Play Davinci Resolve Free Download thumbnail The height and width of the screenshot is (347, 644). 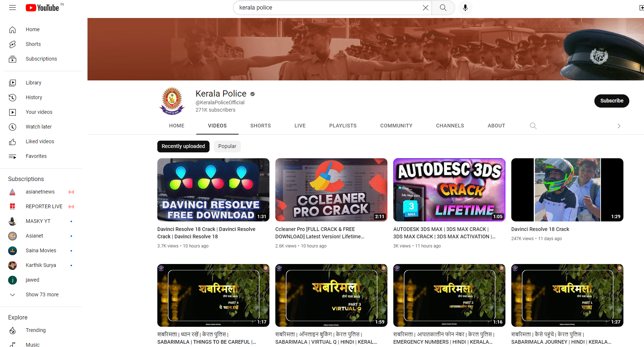point(213,190)
